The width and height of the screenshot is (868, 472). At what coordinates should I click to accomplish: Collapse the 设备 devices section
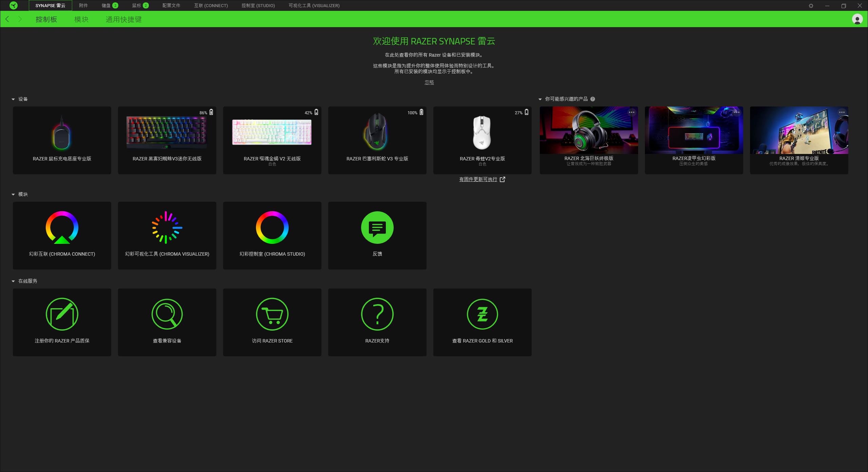coord(13,99)
